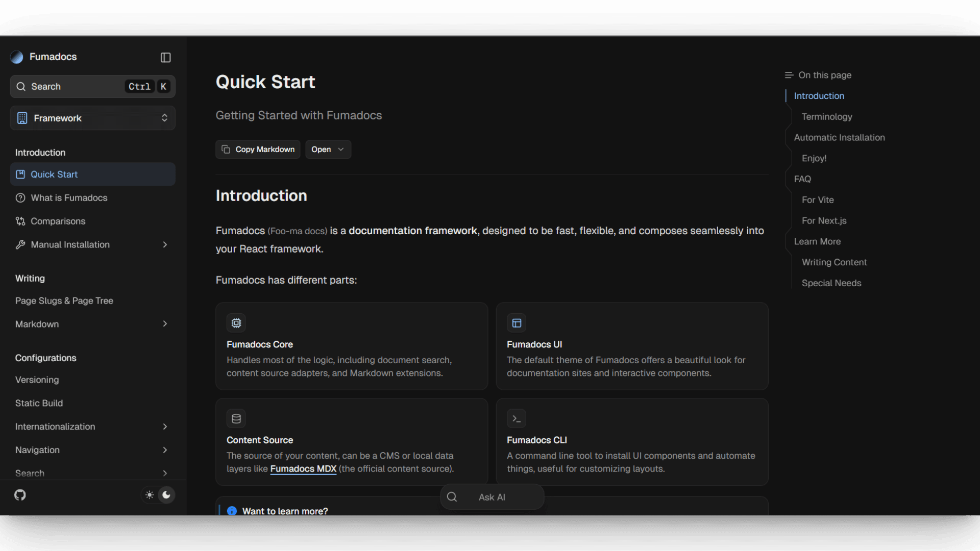Jump to Automatic Installation section
The image size is (980, 551).
839,138
